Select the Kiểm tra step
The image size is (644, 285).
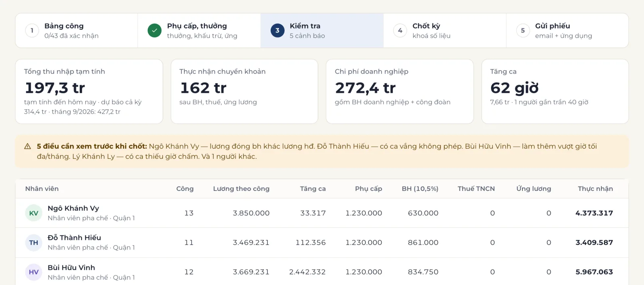tap(322, 31)
